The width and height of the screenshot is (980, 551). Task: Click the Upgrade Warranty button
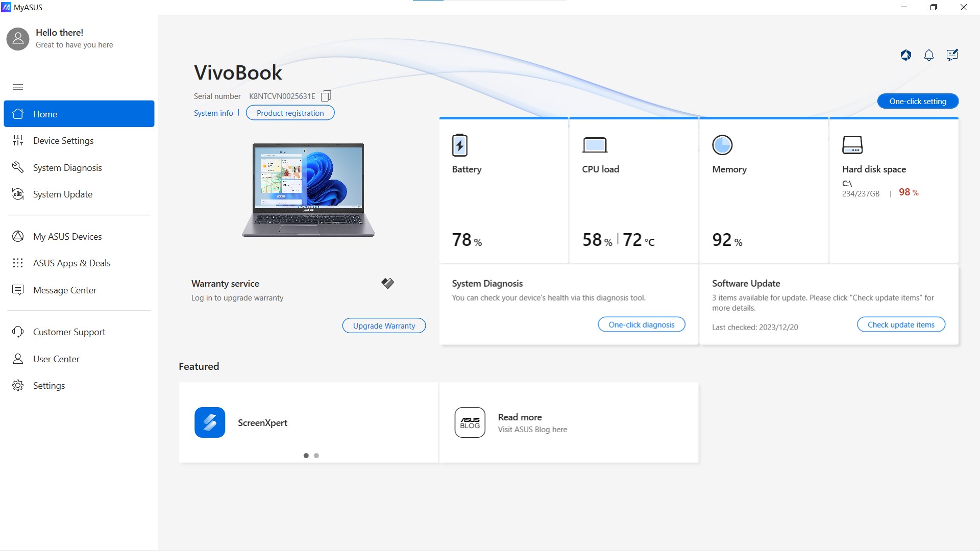click(383, 325)
